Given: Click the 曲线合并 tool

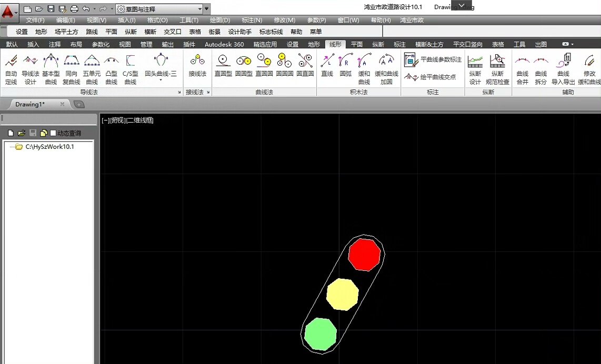Looking at the screenshot, I should [523, 69].
